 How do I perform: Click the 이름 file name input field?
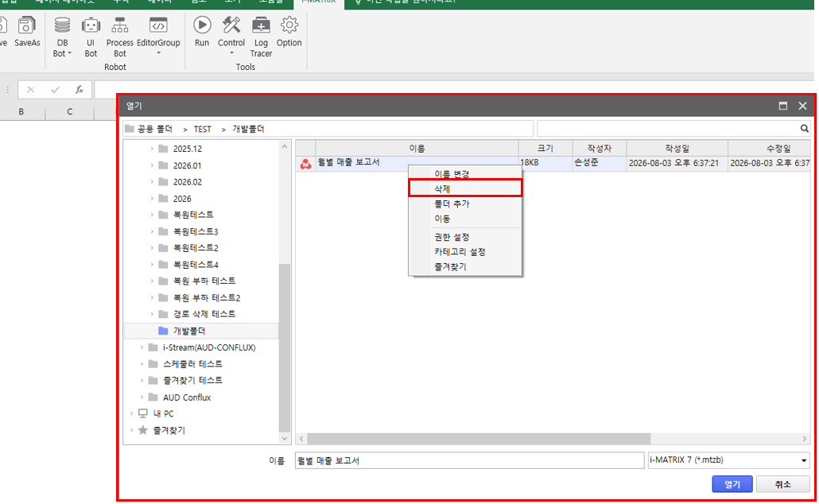point(469,460)
